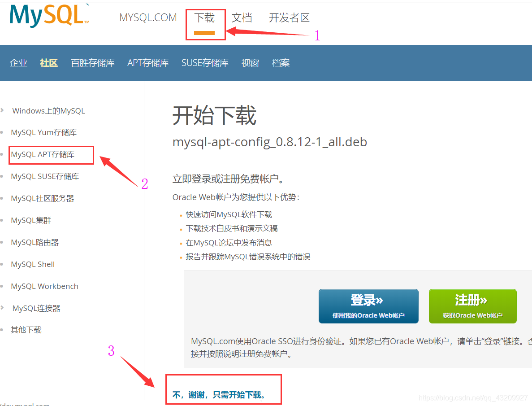Expand the MySQL连接器 sidebar chevron
Screen dimensions: 532x406
[x=2, y=307]
